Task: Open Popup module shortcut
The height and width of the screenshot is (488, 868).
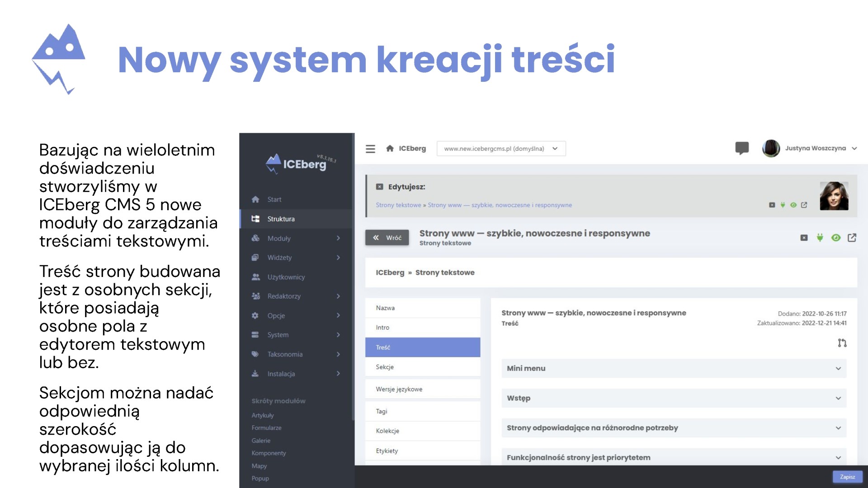Action: click(x=260, y=479)
